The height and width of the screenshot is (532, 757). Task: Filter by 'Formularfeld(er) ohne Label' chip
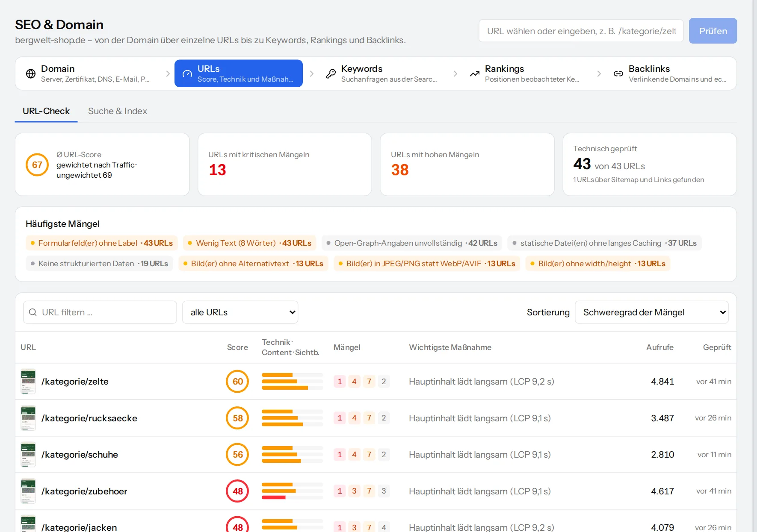102,243
